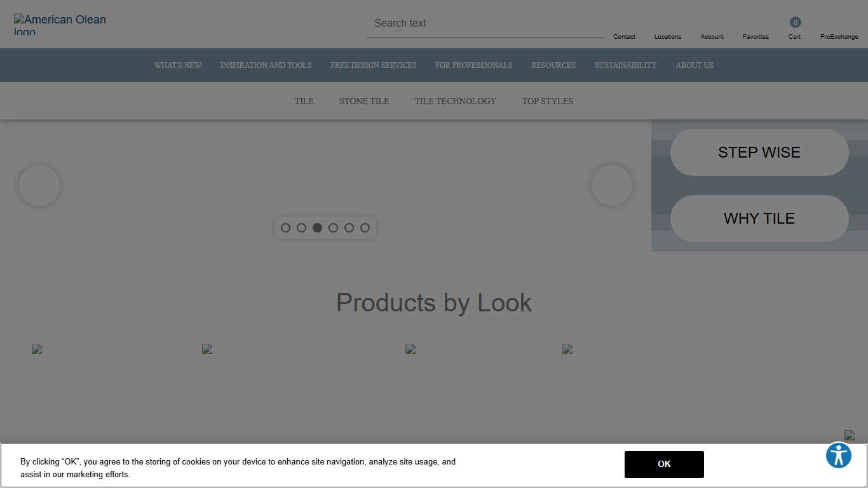The width and height of the screenshot is (868, 488).
Task: Select the fourth carousel dot
Action: (x=333, y=227)
